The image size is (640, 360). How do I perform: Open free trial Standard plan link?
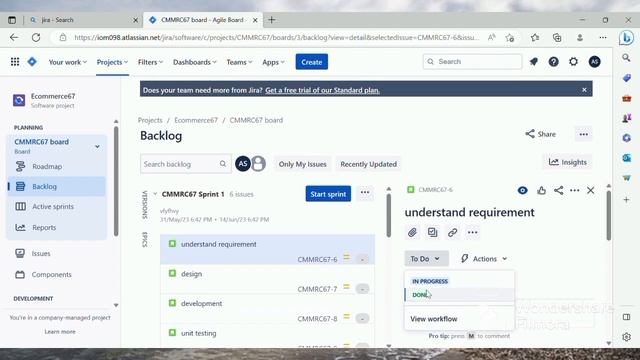(322, 90)
